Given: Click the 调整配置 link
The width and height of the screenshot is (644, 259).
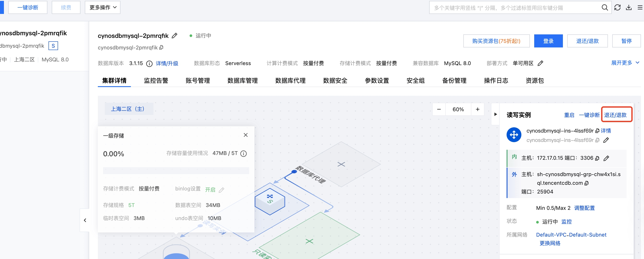Looking at the screenshot, I should 584,208.
